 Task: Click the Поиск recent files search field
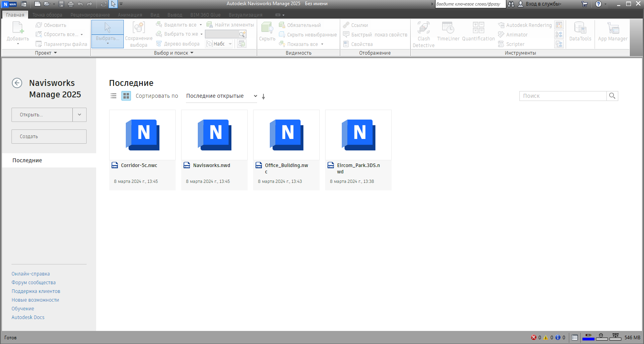tap(563, 96)
